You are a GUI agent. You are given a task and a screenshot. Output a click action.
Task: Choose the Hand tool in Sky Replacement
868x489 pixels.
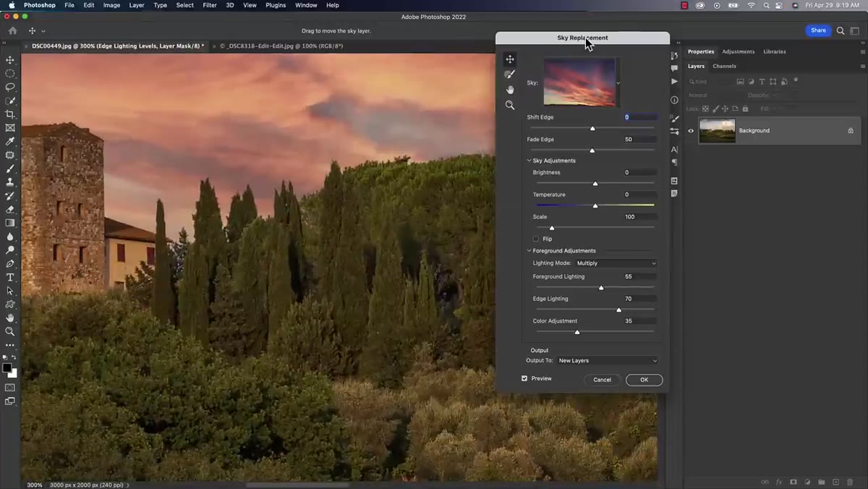[510, 90]
